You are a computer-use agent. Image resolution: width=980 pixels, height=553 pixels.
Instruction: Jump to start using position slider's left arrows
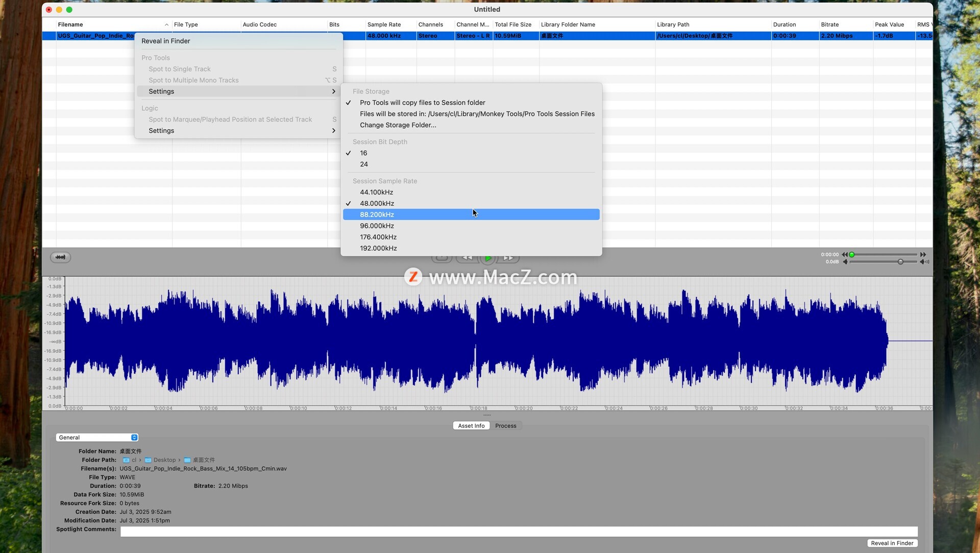point(844,254)
